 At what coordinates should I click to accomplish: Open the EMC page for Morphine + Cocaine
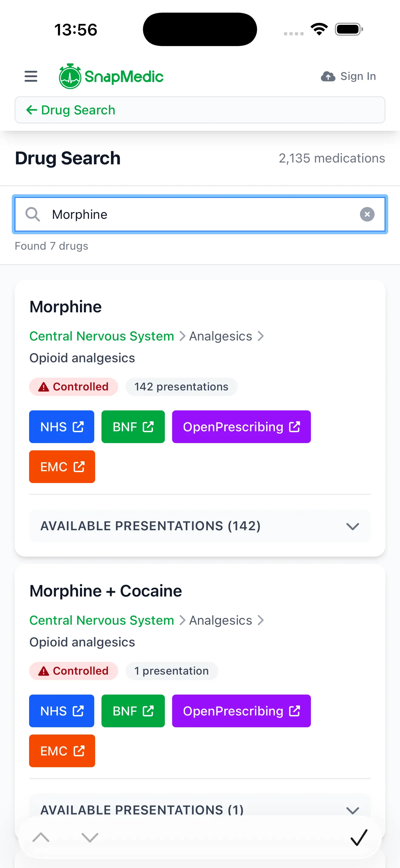point(62,750)
